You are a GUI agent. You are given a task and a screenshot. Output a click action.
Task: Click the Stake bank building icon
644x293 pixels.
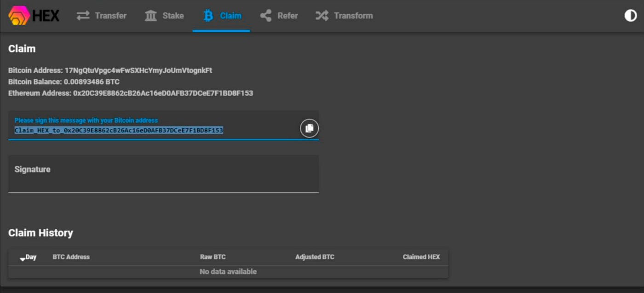(x=151, y=16)
